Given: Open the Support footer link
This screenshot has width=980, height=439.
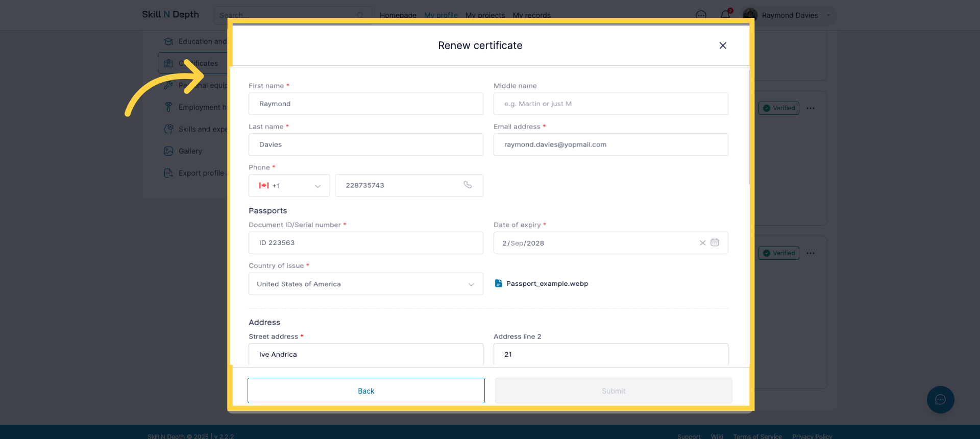Looking at the screenshot, I should (x=689, y=436).
